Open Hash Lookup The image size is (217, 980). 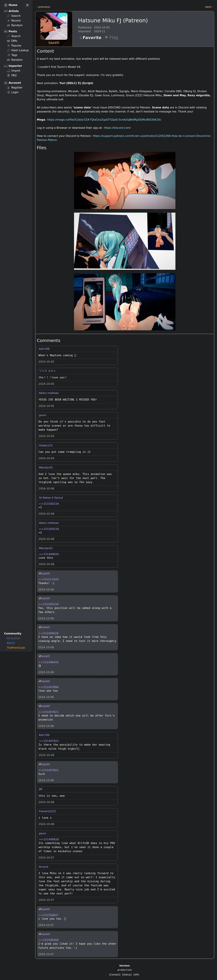[x=20, y=50]
